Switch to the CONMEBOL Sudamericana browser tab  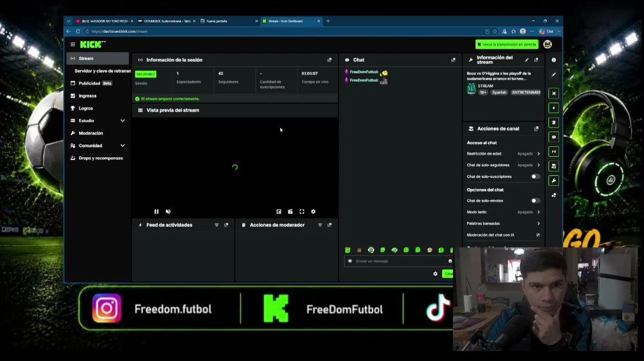coord(167,21)
